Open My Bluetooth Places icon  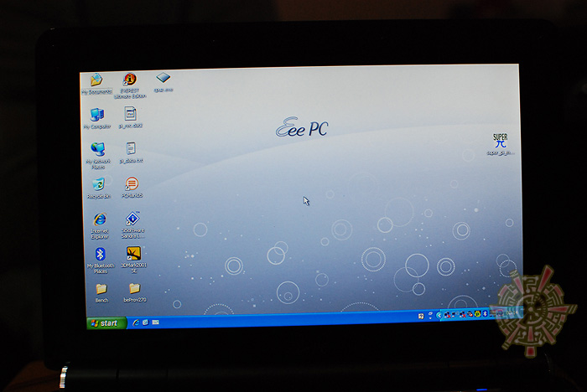point(101,260)
